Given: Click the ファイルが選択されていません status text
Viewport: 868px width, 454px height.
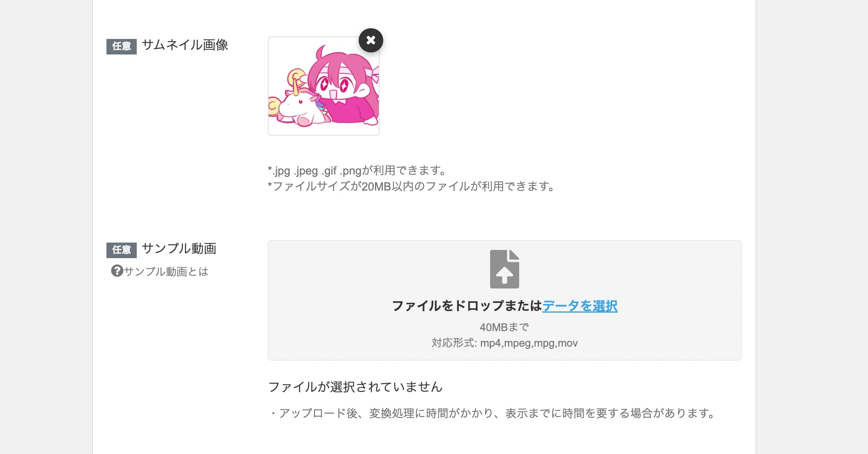Looking at the screenshot, I should point(355,386).
